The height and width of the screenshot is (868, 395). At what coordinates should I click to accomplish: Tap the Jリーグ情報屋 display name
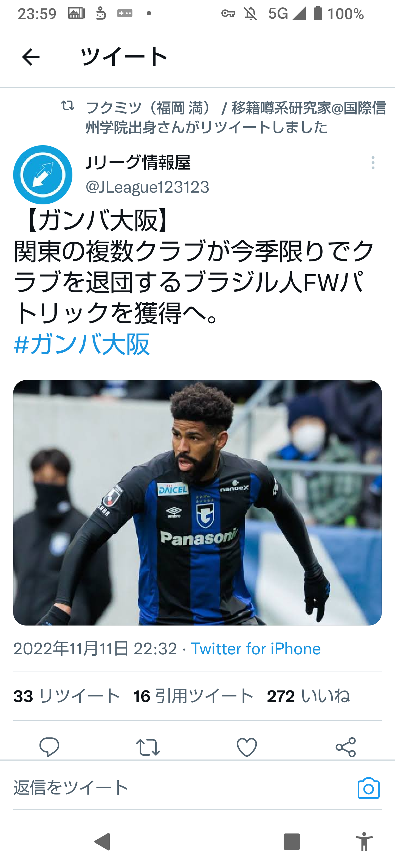coord(138,162)
